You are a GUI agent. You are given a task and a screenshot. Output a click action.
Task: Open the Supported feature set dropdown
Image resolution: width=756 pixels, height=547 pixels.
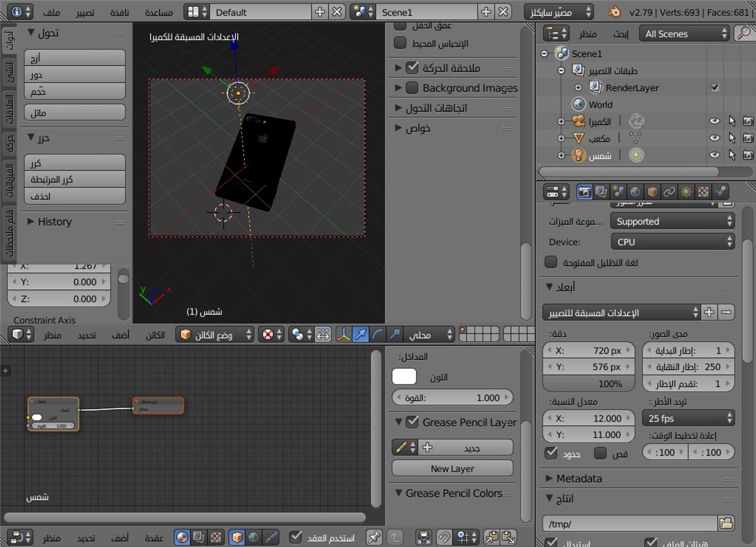672,221
